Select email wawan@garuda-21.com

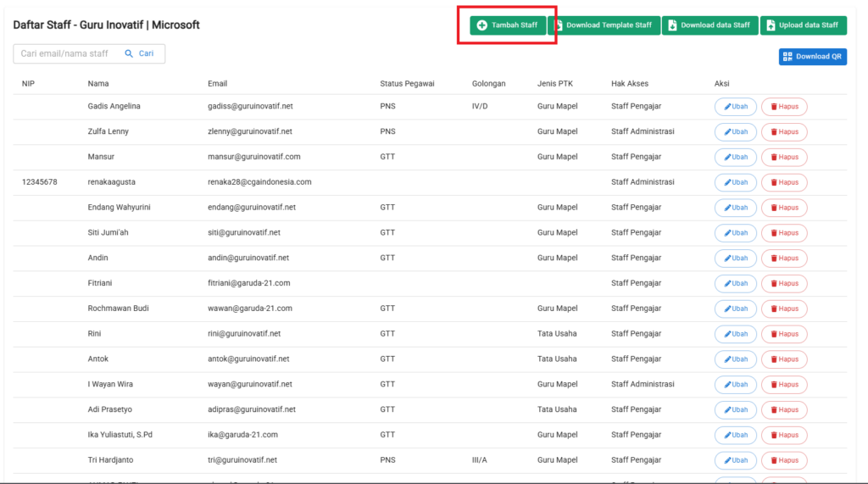250,309
